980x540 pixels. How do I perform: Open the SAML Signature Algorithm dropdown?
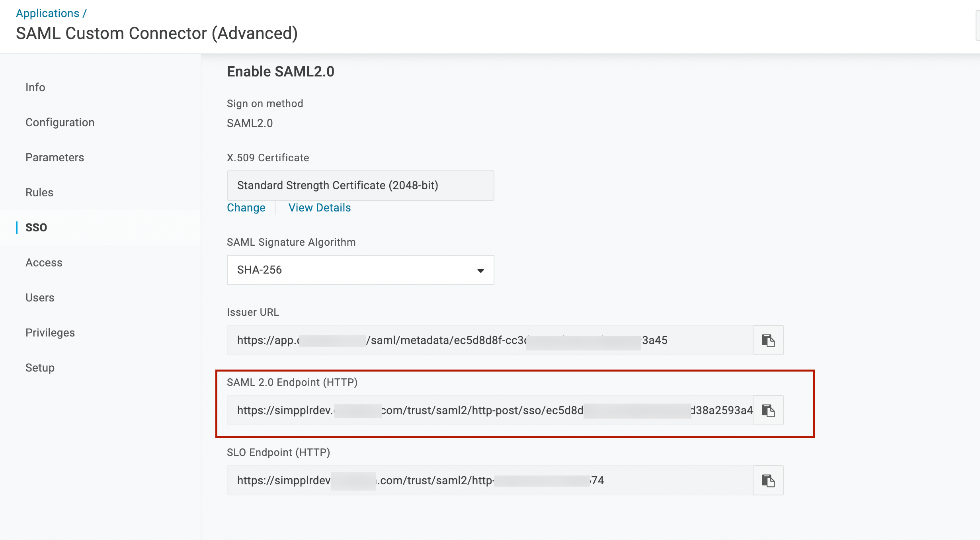click(x=360, y=270)
